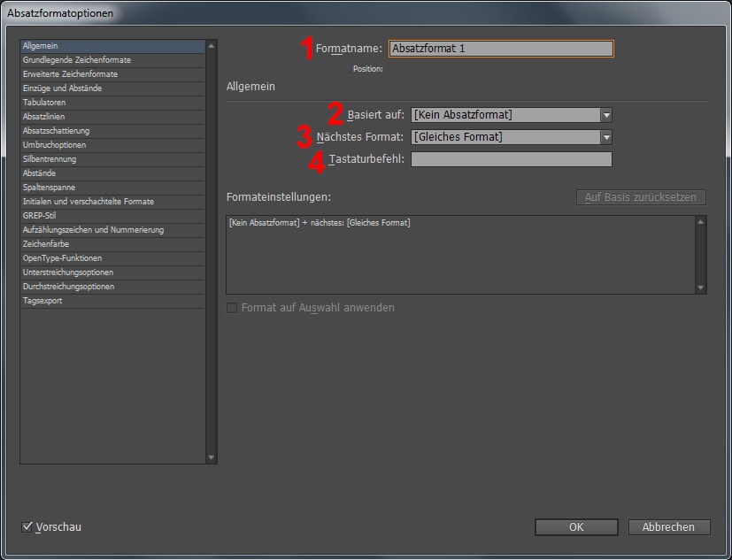Open the Silbentrennung settings
The width and height of the screenshot is (732, 560).
coord(50,159)
